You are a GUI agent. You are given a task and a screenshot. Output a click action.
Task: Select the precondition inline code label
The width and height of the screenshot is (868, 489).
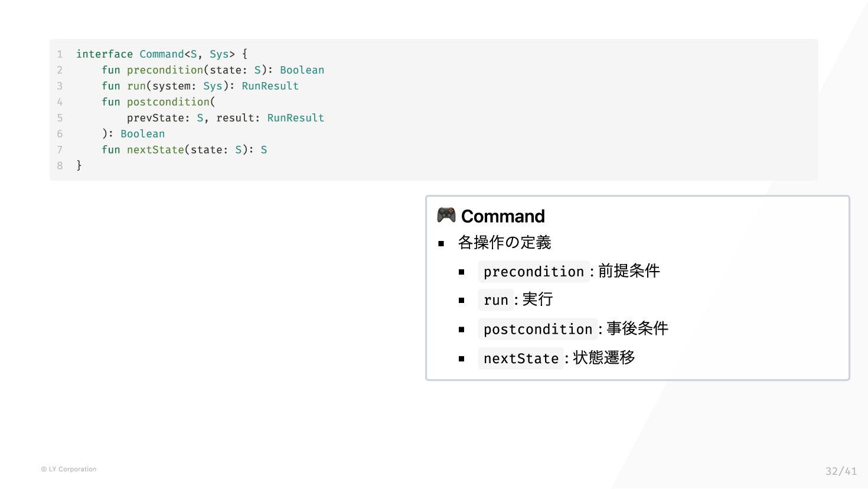pos(534,272)
